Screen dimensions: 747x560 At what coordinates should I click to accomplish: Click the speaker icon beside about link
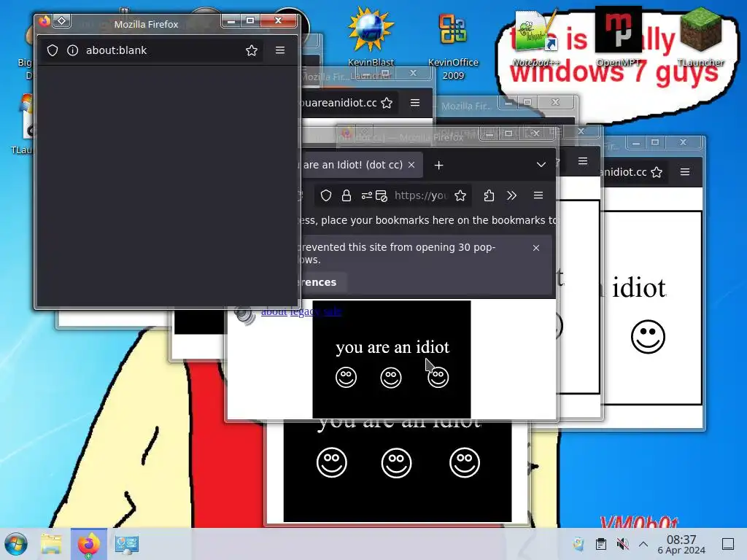tap(245, 314)
